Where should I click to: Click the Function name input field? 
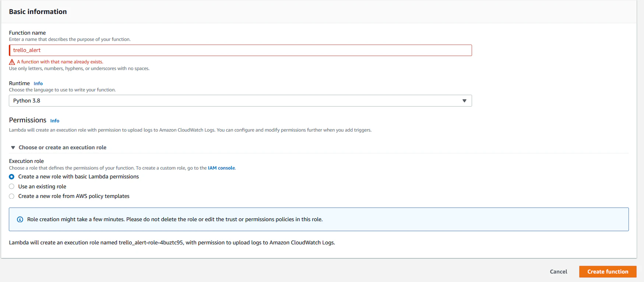(x=240, y=50)
